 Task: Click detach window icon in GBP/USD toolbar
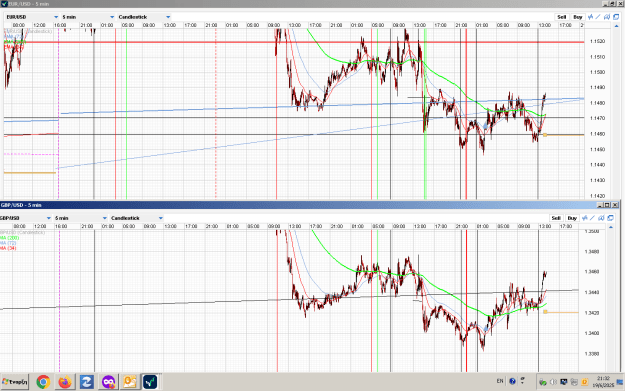click(610, 218)
